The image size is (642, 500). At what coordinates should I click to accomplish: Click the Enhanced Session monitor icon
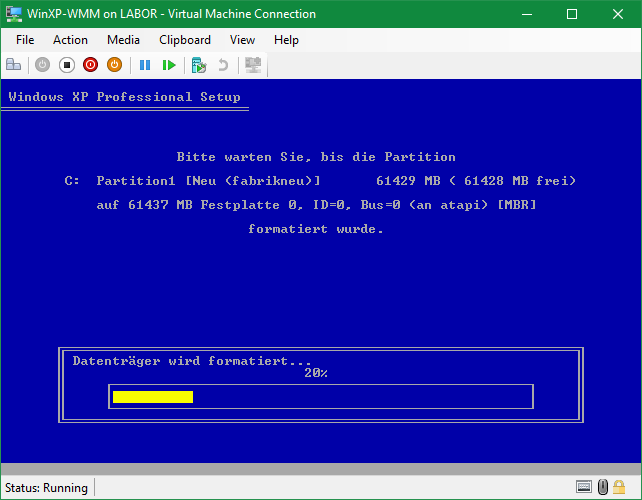point(253,65)
